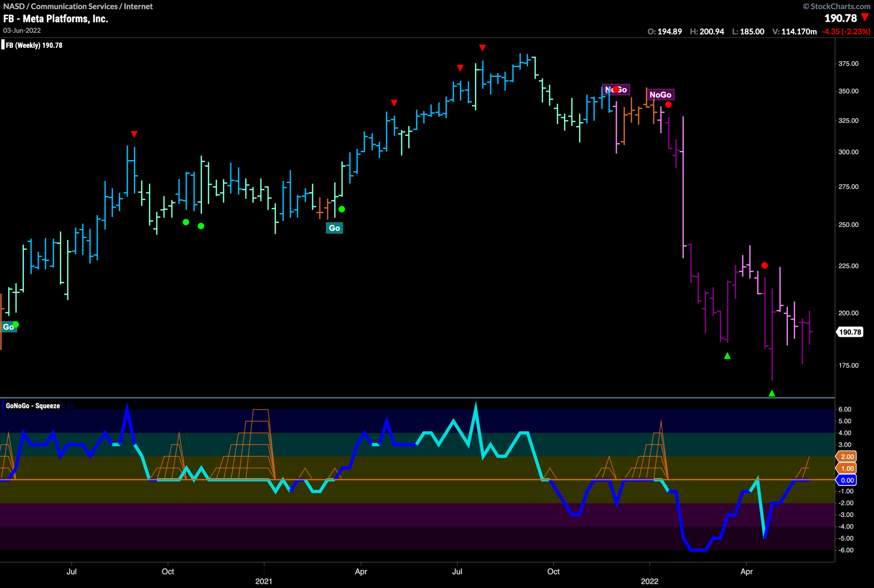Click the white swatch beside FB (Weekly)
The height and width of the screenshot is (588, 874).
3,45
